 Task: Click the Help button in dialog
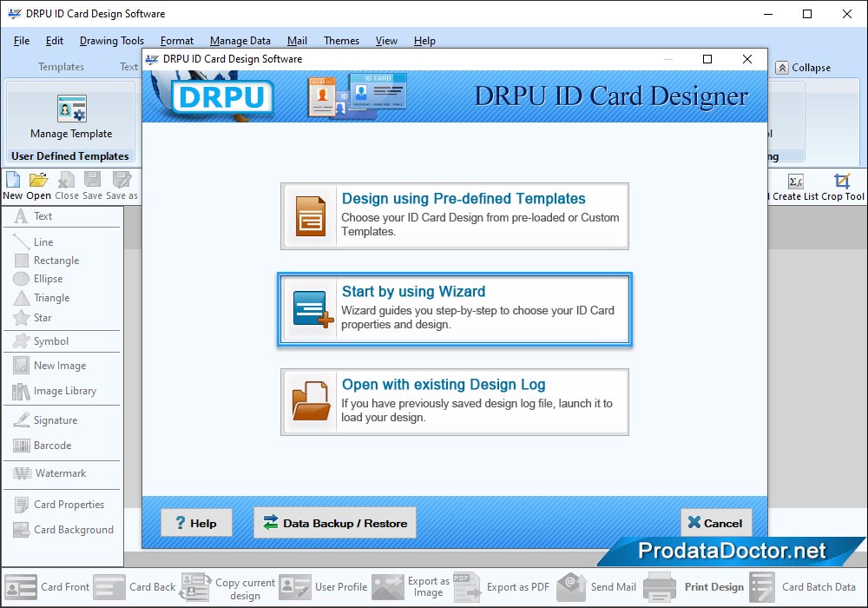pyautogui.click(x=196, y=523)
